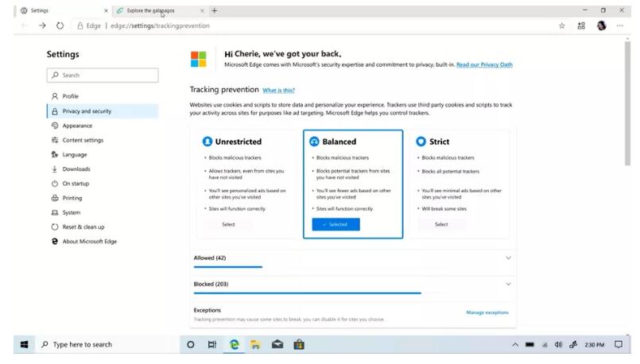The width and height of the screenshot is (640, 364).
Task: Click the battery icon in tray
Action: click(529, 345)
